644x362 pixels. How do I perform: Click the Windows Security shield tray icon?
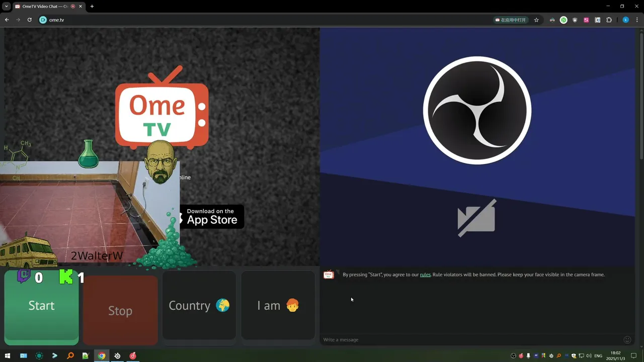[x=574, y=356]
